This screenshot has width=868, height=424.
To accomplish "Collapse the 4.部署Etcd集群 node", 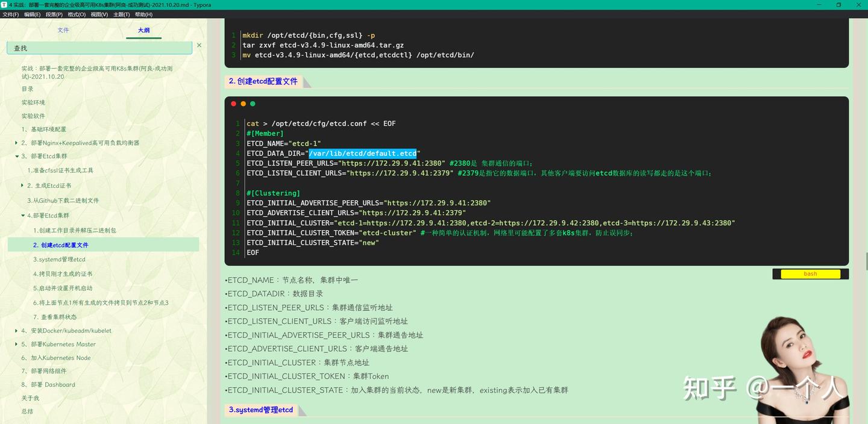I will pos(23,215).
